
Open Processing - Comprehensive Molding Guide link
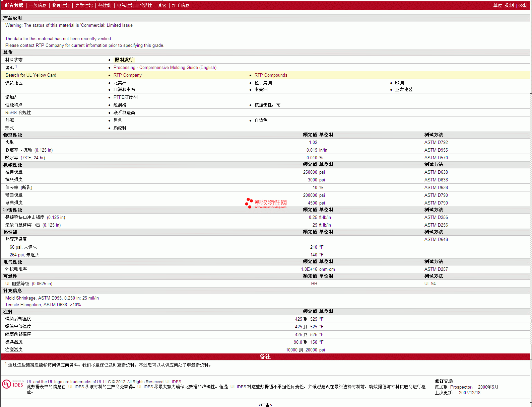click(165, 68)
